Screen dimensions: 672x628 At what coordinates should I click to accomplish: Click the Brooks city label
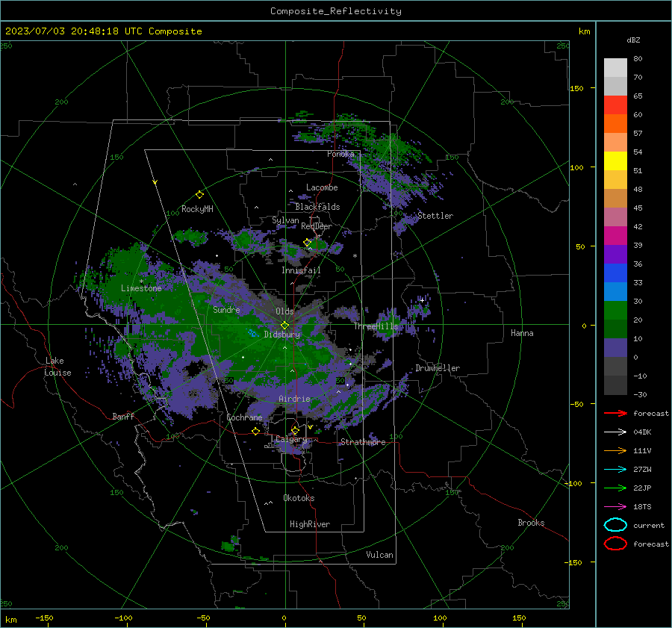tap(531, 523)
